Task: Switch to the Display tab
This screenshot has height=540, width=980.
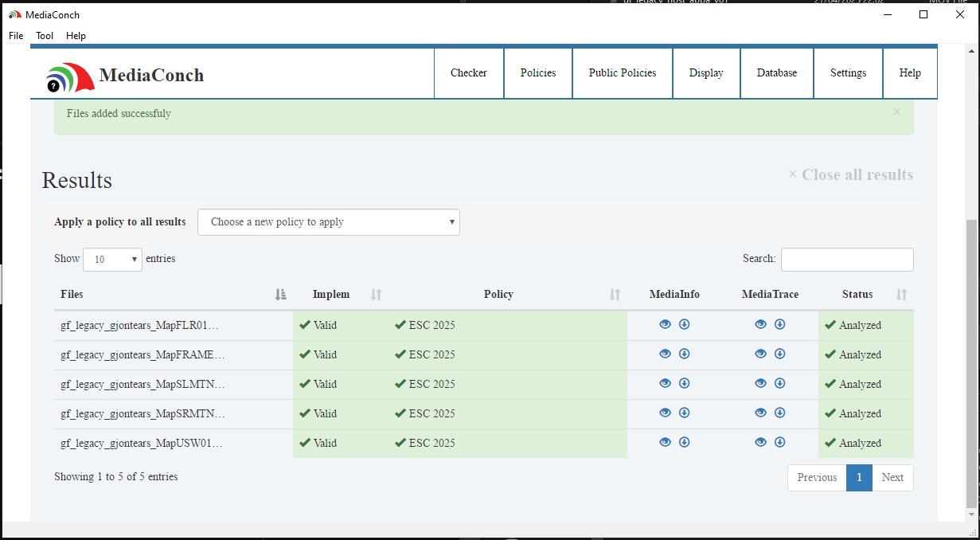Action: click(706, 73)
